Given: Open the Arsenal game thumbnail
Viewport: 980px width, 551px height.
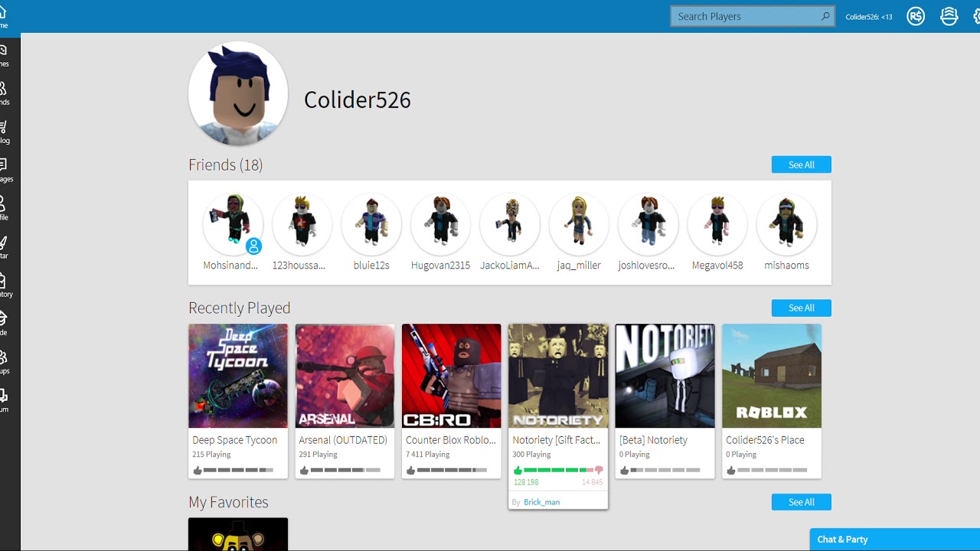Looking at the screenshot, I should click(x=345, y=376).
